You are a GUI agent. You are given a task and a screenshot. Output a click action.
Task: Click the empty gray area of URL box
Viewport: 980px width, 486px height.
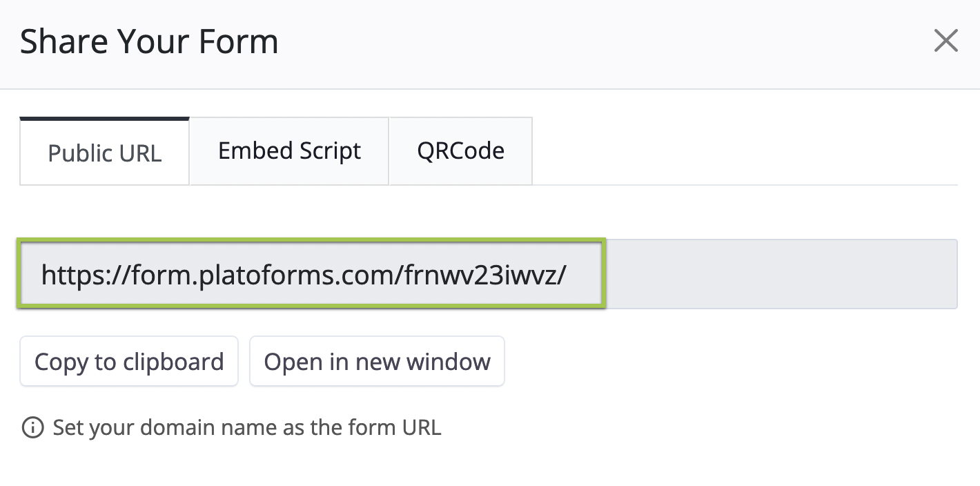click(780, 275)
